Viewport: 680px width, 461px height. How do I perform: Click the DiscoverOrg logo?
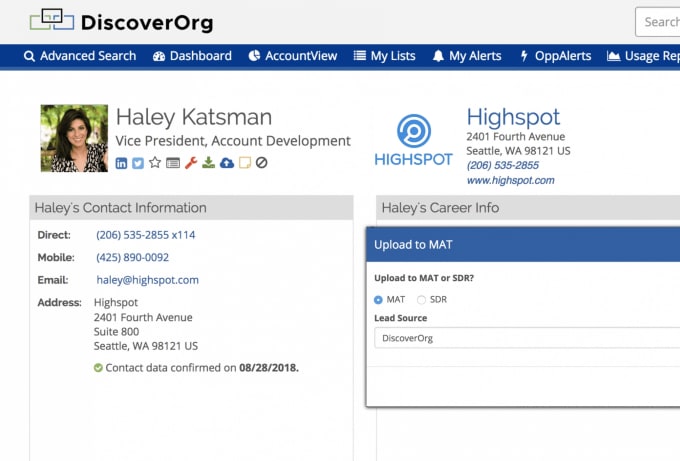click(x=121, y=21)
